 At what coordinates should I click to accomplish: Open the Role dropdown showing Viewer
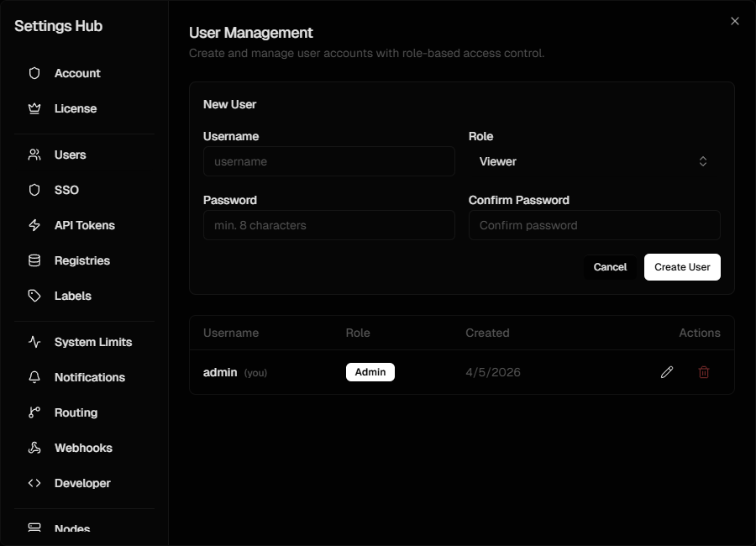(595, 161)
